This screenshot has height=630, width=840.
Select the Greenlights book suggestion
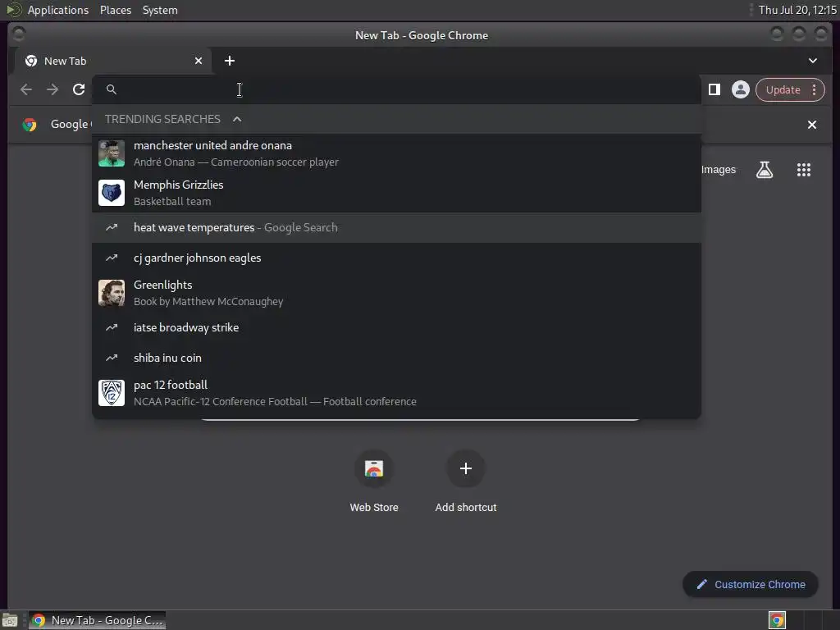point(396,293)
